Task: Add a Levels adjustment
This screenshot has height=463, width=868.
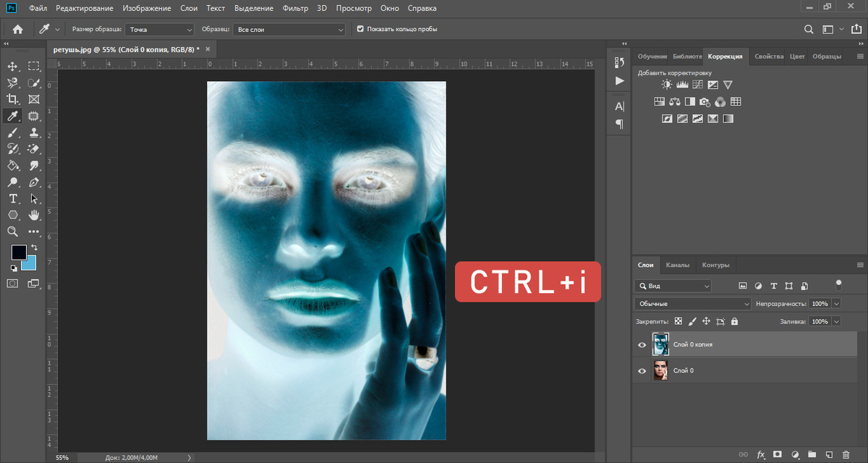Action: click(681, 85)
